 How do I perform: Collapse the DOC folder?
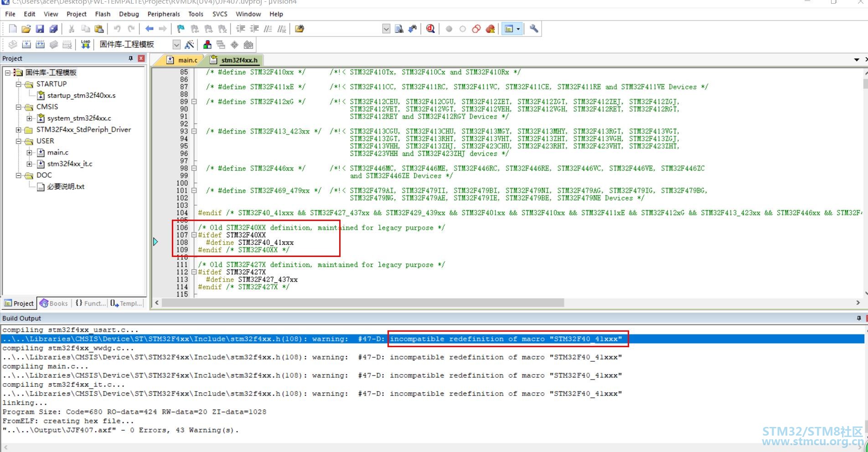pyautogui.click(x=19, y=175)
